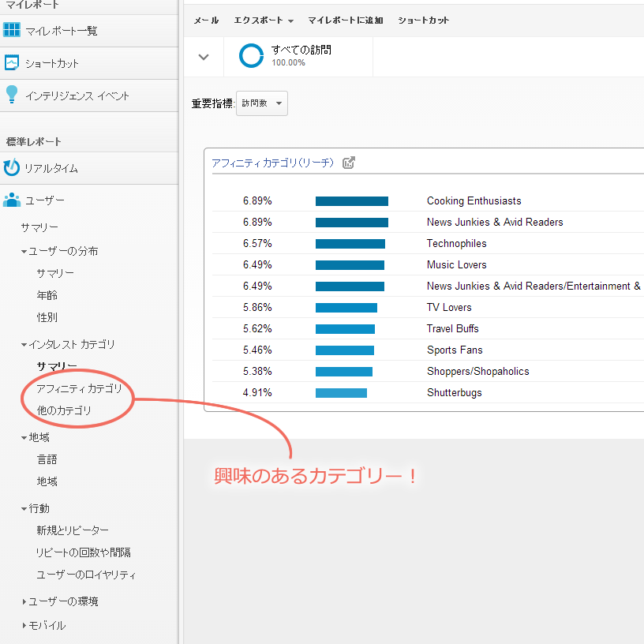Click the Shortcut icon in sidebar
The image size is (644, 644).
[12, 63]
